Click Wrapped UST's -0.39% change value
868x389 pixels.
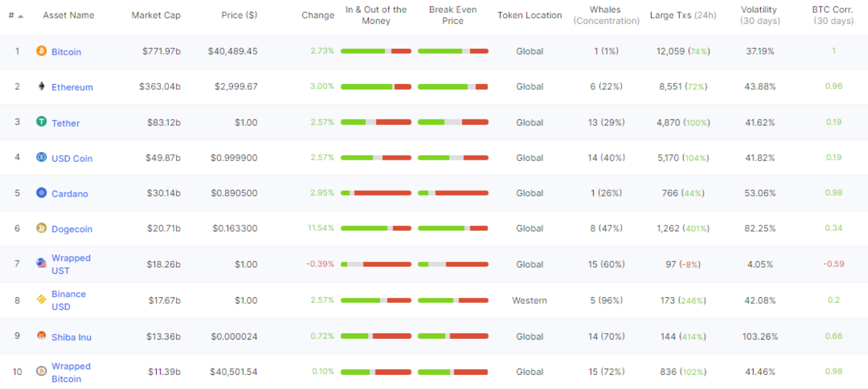(320, 264)
